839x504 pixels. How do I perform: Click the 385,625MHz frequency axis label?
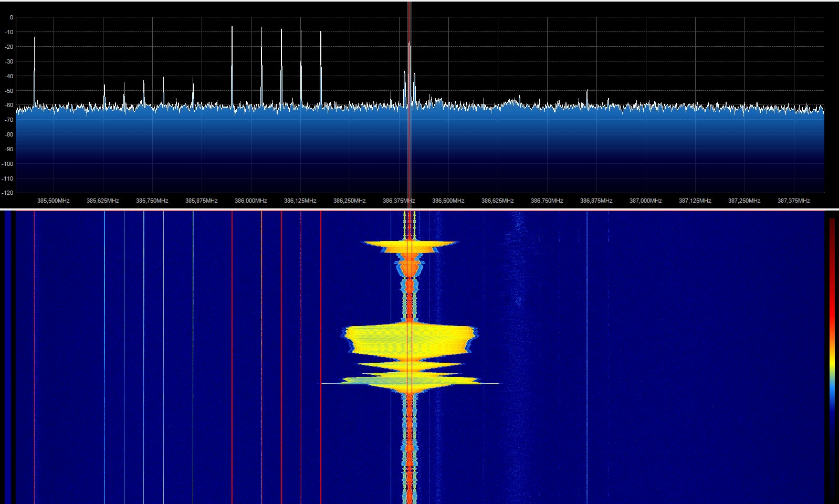[102, 201]
